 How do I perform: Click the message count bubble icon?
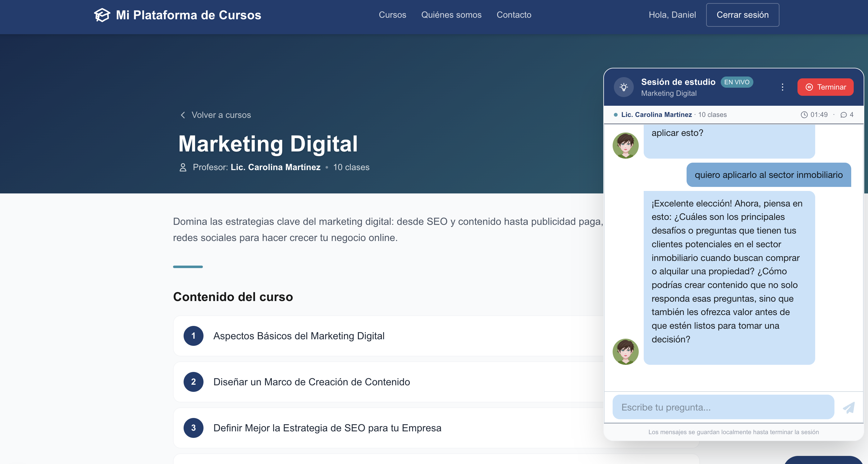click(x=843, y=115)
